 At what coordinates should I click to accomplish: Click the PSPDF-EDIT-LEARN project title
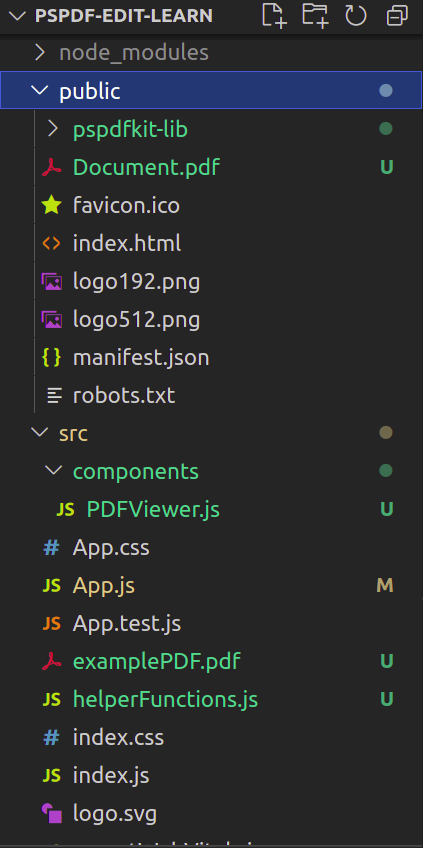pyautogui.click(x=124, y=16)
